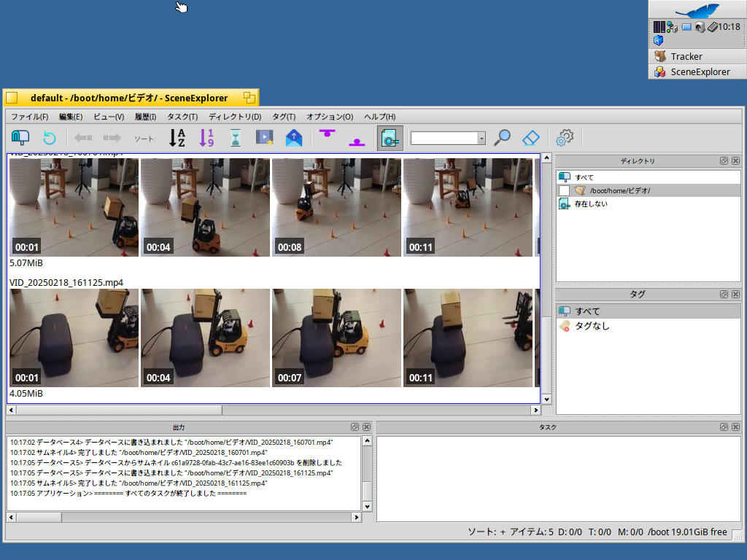This screenshot has width=747, height=560.
Task: Open settings with the gear icon
Action: coord(565,138)
